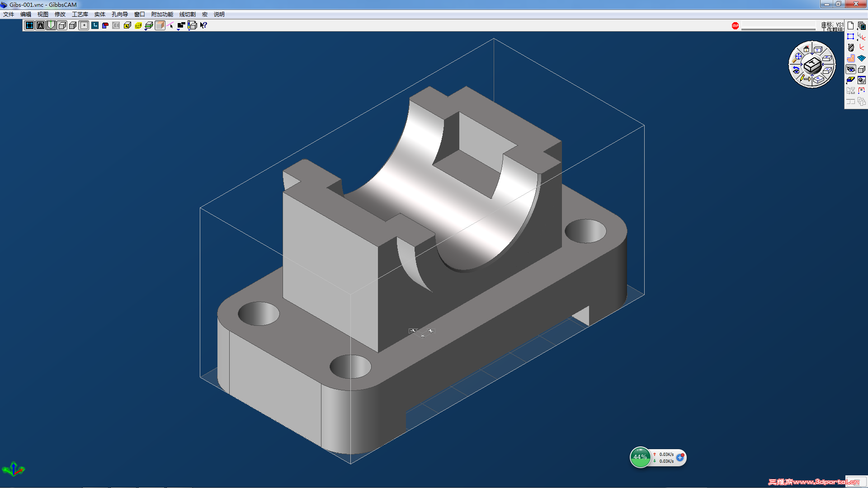Click the magenta line edge-select cursor icon
This screenshot has height=488, width=868.
click(x=170, y=25)
